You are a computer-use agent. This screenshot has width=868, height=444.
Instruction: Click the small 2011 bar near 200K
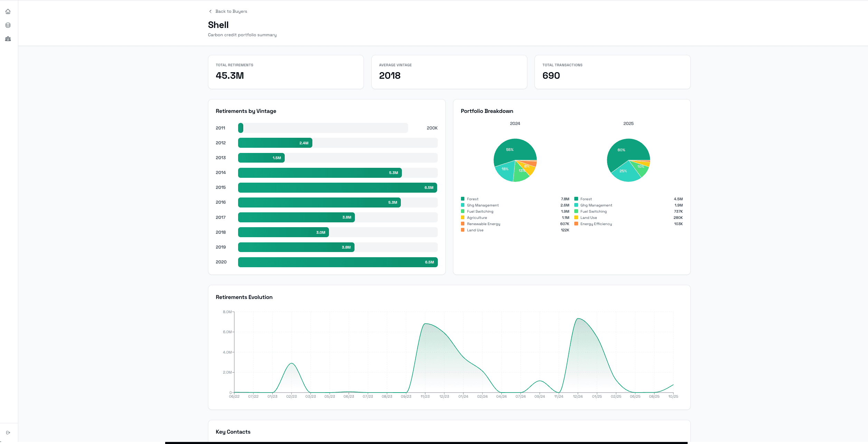click(240, 128)
